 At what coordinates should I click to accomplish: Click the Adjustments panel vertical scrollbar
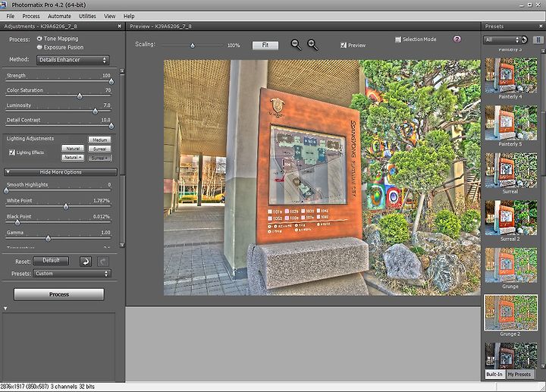pyautogui.click(x=122, y=158)
